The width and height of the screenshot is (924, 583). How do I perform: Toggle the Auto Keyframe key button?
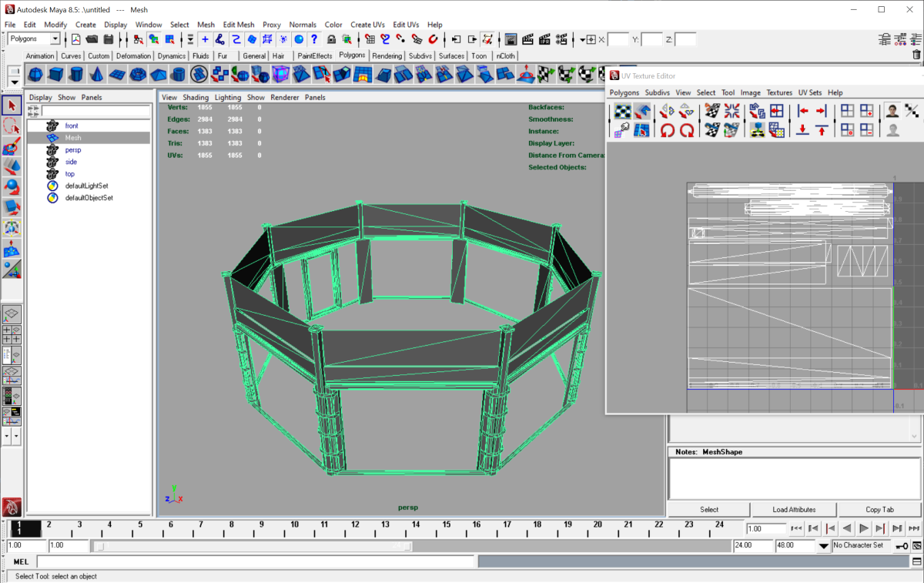[901, 545]
